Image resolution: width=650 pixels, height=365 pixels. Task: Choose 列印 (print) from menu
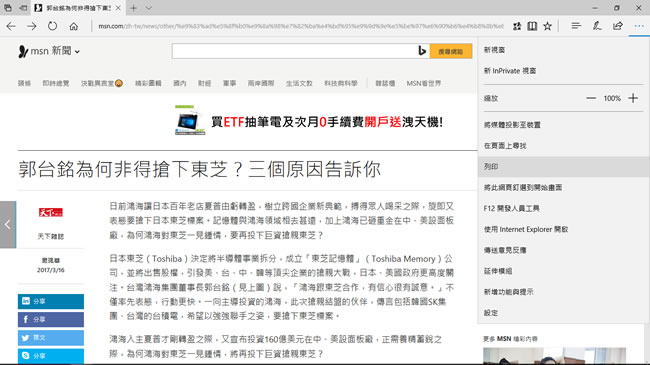tap(564, 167)
